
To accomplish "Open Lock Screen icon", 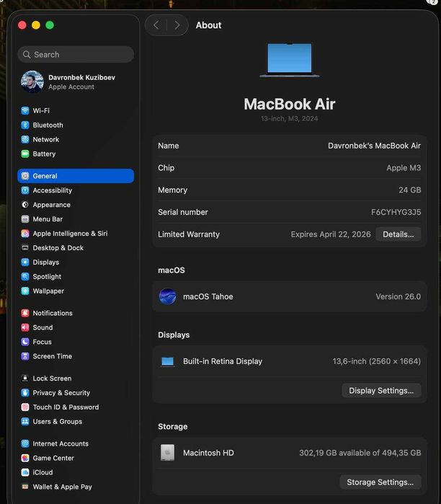I will [x=25, y=379].
